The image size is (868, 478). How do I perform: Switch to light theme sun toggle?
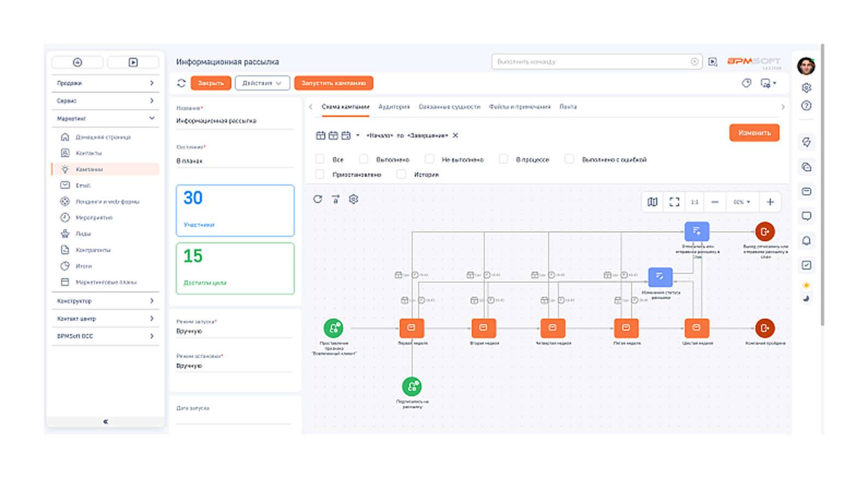pos(806,285)
